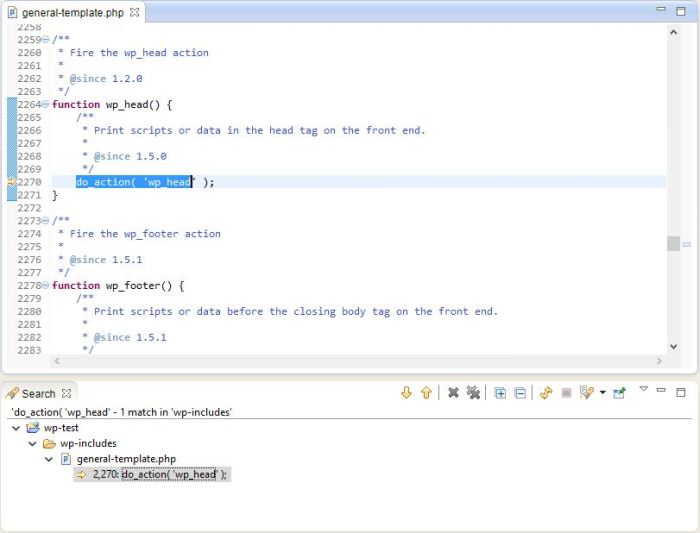Click comment 'Print scripts or data in the head tag'
The image size is (700, 533).
click(206, 130)
